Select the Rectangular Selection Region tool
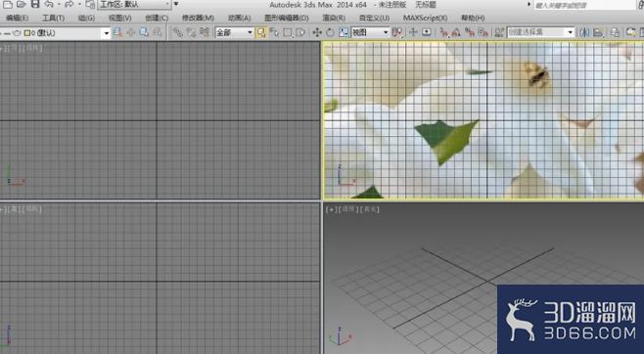Screen dimensions: 644x354 click(288, 32)
